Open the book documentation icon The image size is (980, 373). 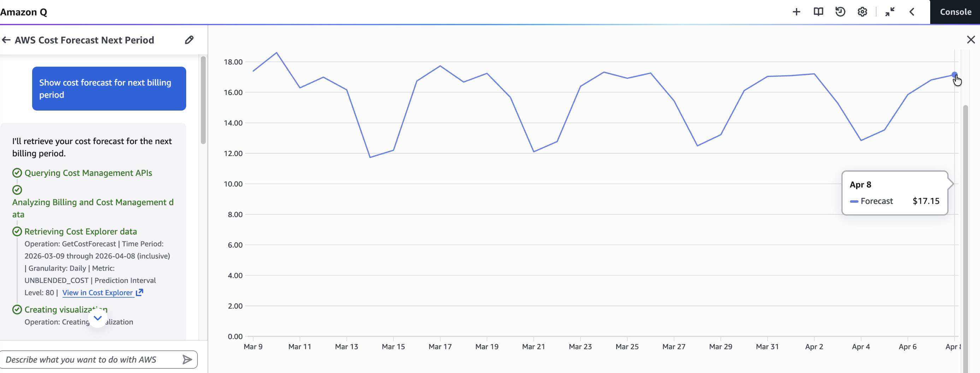point(818,12)
